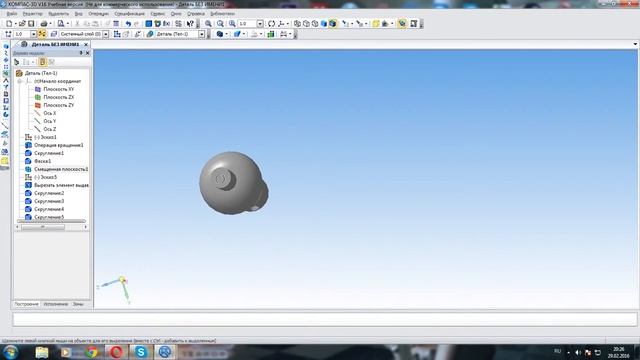
Task: Click the sketch icon after the layer dropdown
Action: (117, 34)
